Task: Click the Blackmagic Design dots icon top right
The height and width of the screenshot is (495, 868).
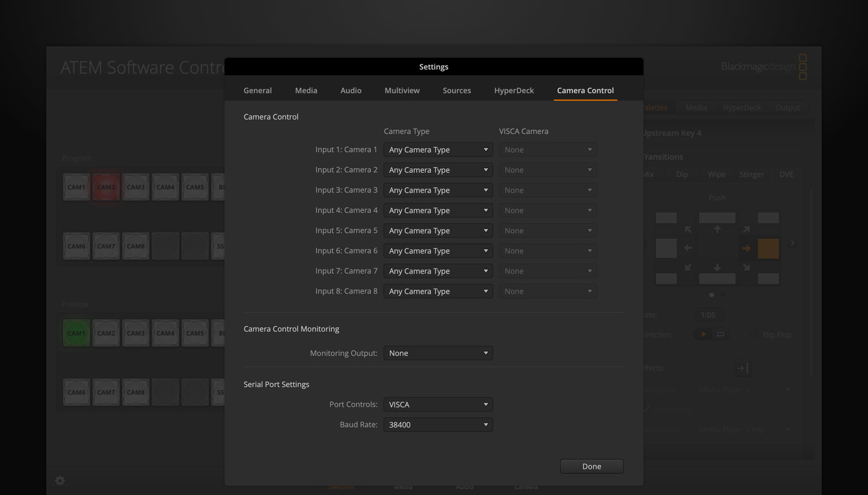Action: coord(803,67)
